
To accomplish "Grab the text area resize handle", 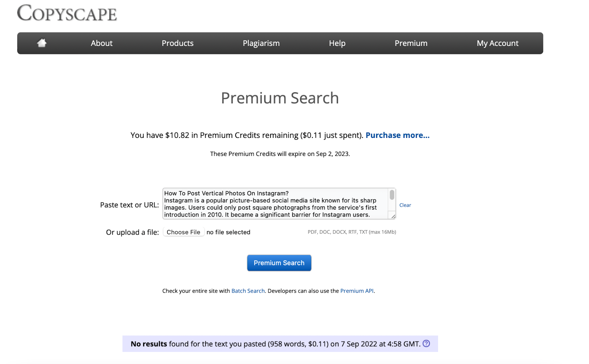I will pyautogui.click(x=393, y=216).
